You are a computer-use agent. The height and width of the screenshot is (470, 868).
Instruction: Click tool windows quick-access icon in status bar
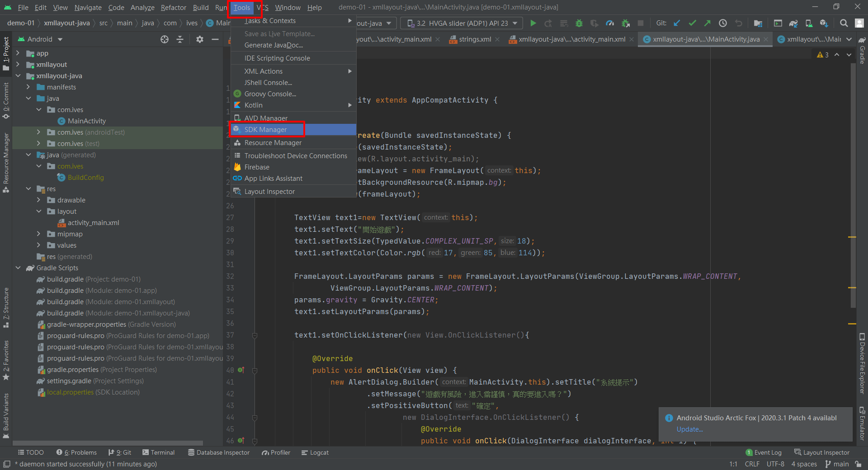tap(7, 464)
